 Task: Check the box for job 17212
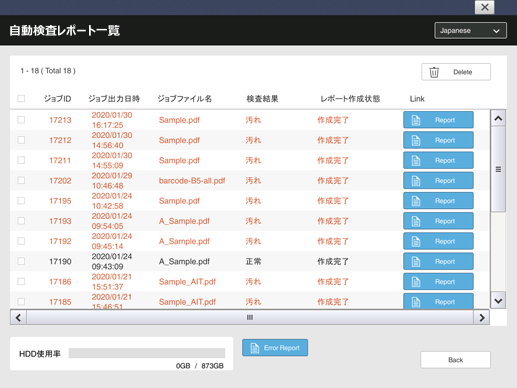pos(21,140)
